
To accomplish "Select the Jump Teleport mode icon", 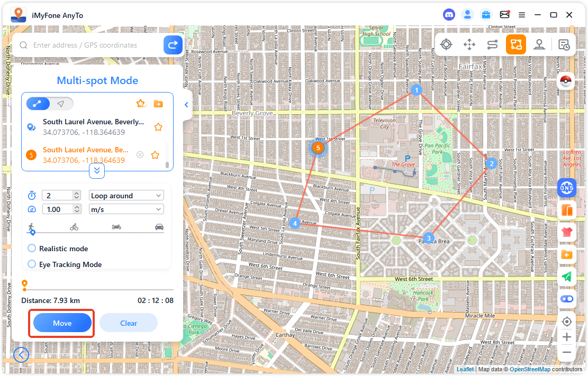I will pyautogui.click(x=469, y=44).
